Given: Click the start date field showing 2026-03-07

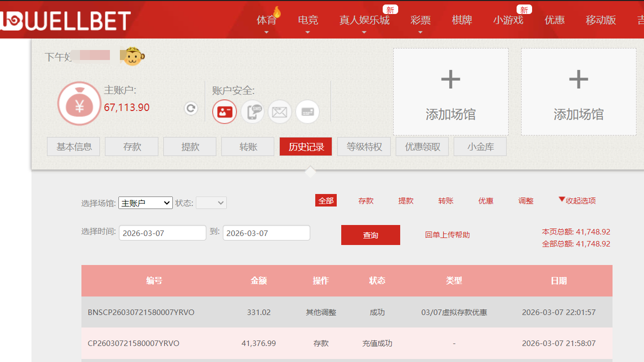Looking at the screenshot, I should [162, 232].
